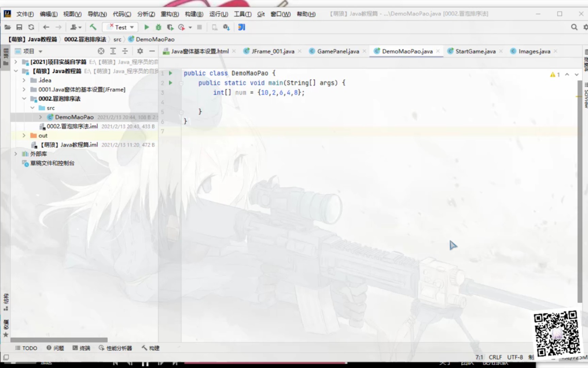Click 0002.冒泡排序法 in the breadcrumb bar
588x368 pixels.
85,39
